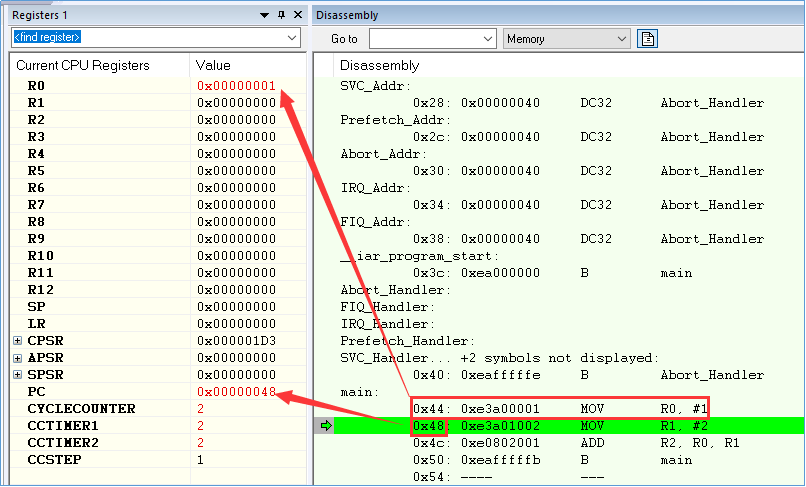Screen dimensions: 806x487
Task: Select the CCSTEP row
Action: (158, 459)
